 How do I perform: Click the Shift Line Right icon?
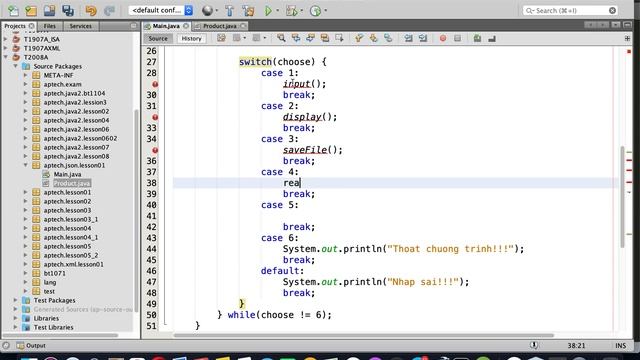tap(423, 38)
